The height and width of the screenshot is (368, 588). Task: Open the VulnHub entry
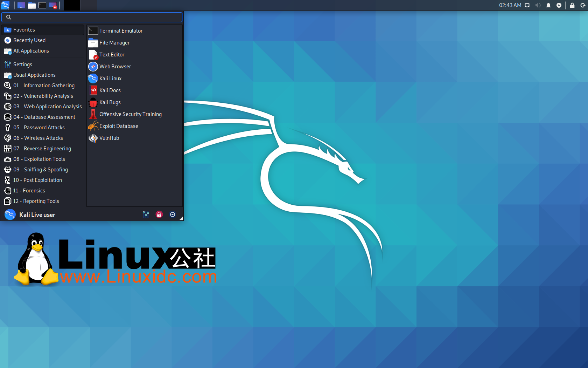click(134, 138)
